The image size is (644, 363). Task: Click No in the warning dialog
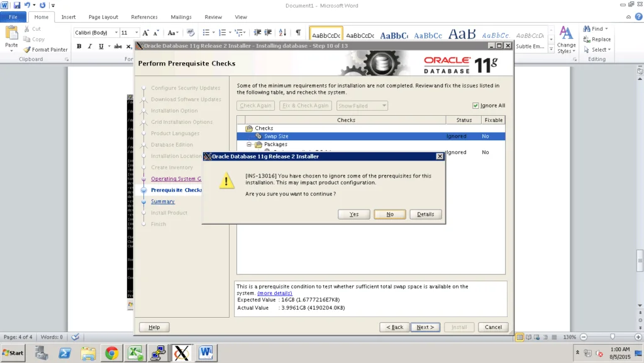point(390,215)
